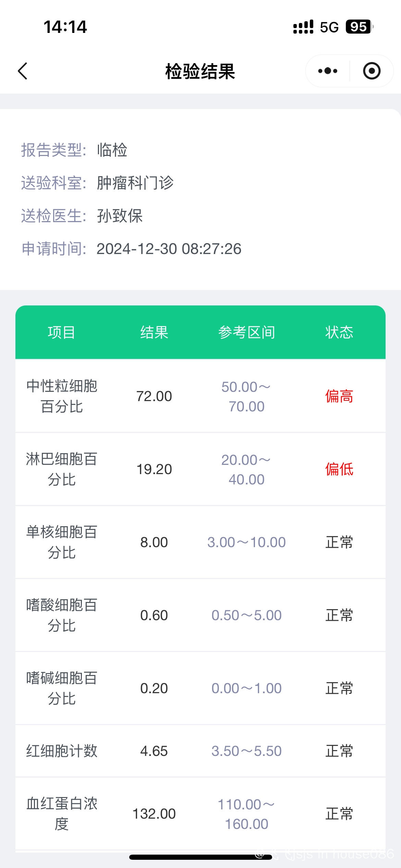Tap the 参考区间 column header
This screenshot has width=401, height=868.
(x=247, y=333)
